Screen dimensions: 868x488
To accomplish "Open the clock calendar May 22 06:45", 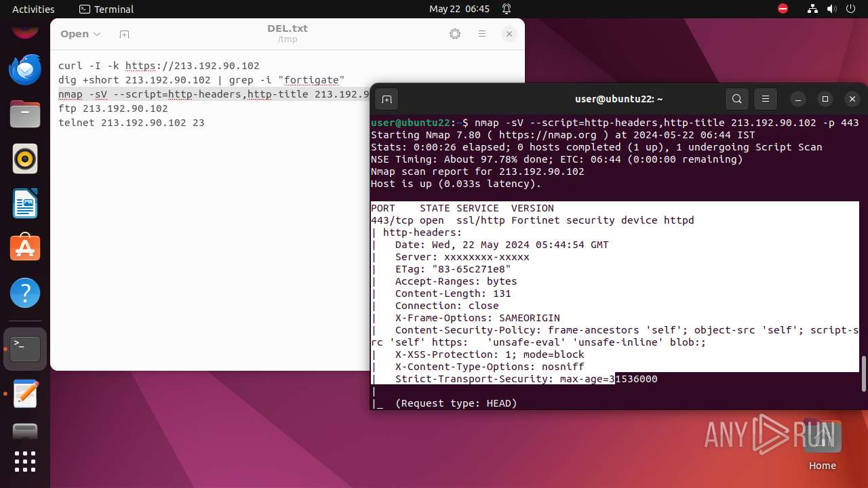I will click(459, 9).
